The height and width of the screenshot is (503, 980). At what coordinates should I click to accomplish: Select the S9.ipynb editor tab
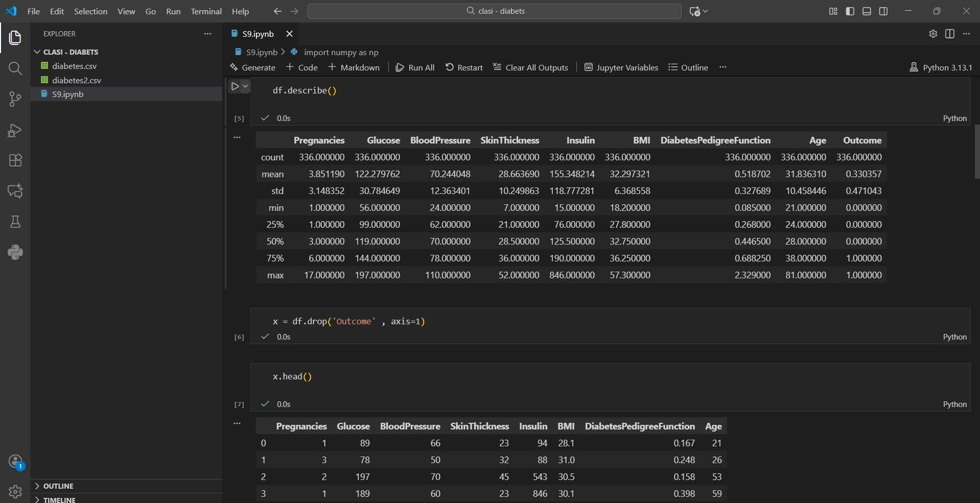(258, 34)
